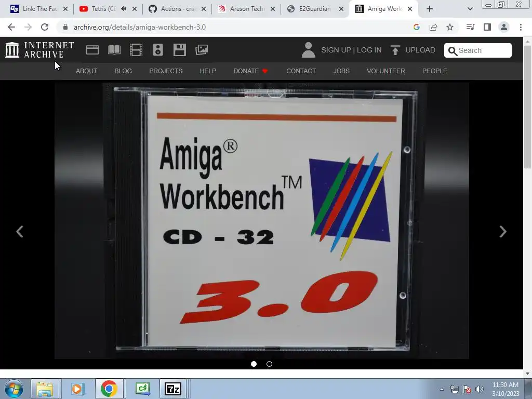Show hidden system tray icons
Screen dimensions: 532x399
442,389
